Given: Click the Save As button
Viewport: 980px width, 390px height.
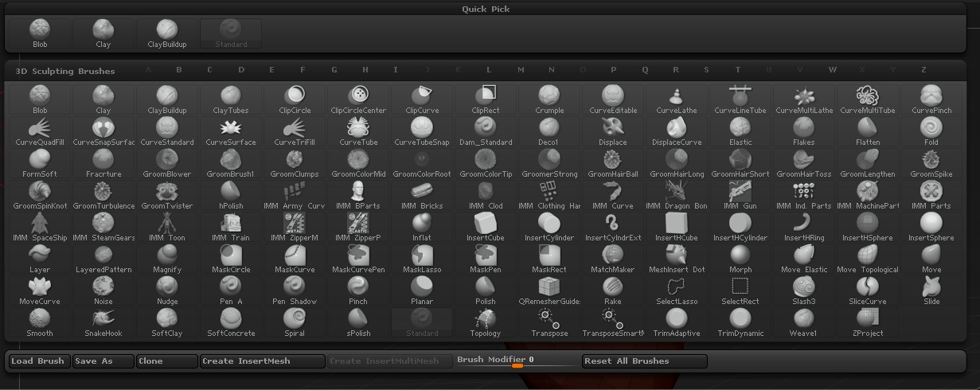Looking at the screenshot, I should (103, 361).
